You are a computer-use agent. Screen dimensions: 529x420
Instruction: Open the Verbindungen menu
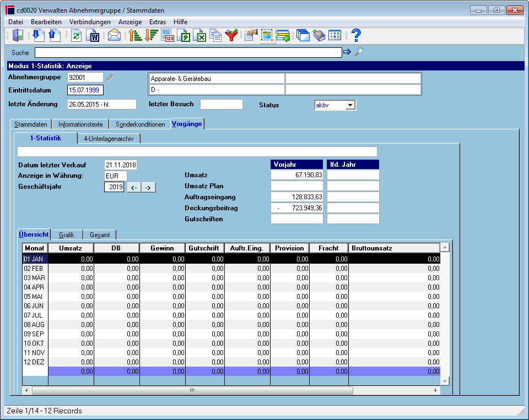pos(90,22)
